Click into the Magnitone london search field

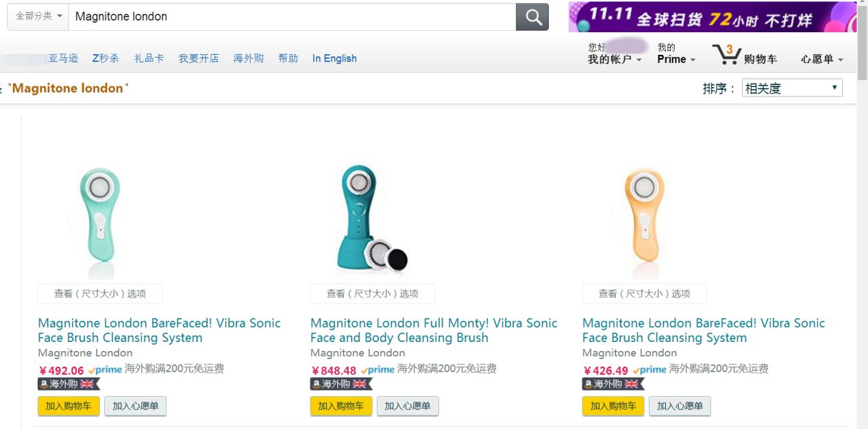[291, 16]
